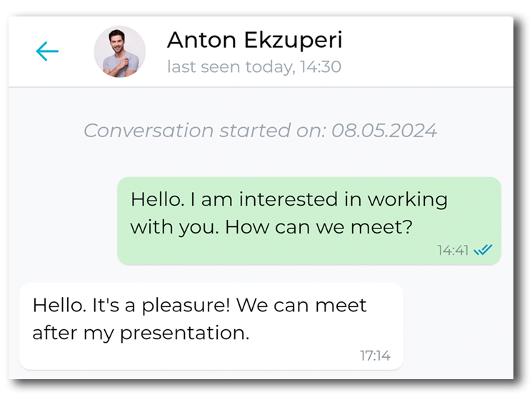Click the text "It's a pleasure!"

tap(161, 306)
